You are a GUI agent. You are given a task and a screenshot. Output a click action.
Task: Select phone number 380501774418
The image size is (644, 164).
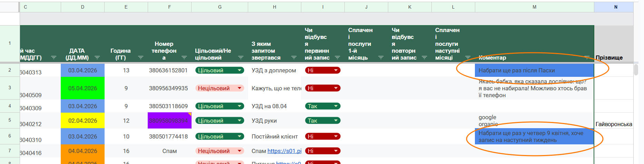point(169,136)
